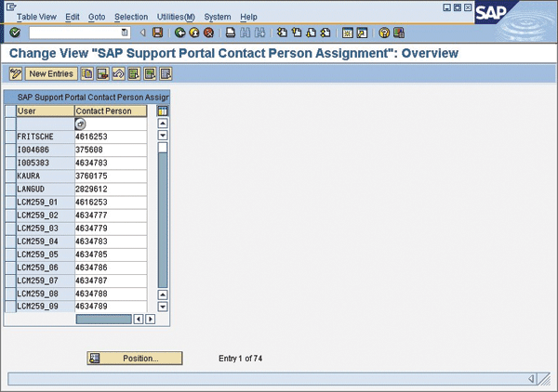Open the System menu

click(x=218, y=17)
